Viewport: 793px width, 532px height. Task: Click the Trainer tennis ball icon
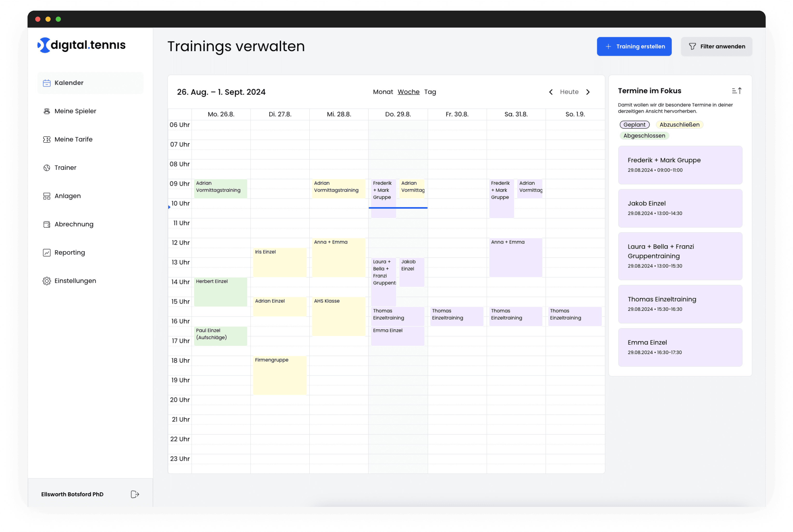tap(47, 168)
